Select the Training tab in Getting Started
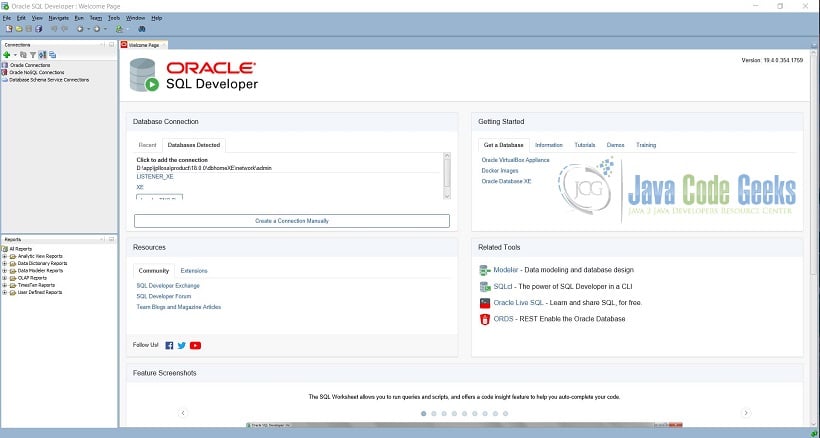Image resolution: width=820 pixels, height=438 pixels. [x=646, y=145]
